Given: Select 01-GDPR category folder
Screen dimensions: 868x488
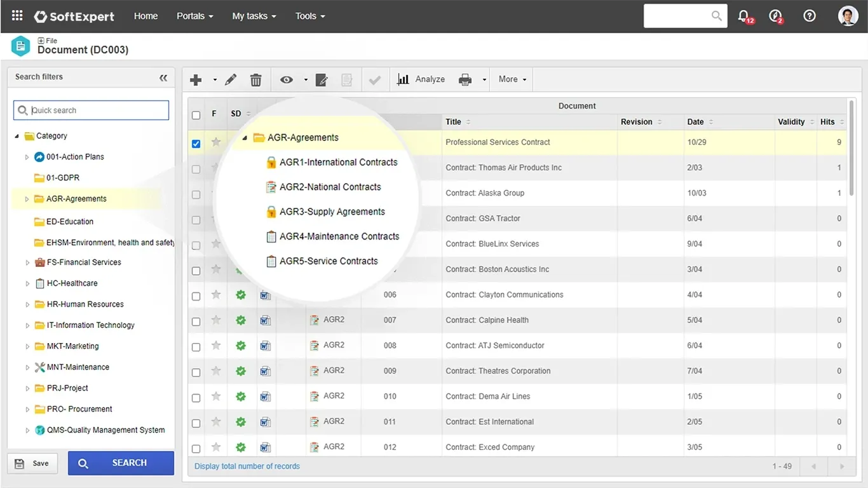Looking at the screenshot, I should coord(63,178).
